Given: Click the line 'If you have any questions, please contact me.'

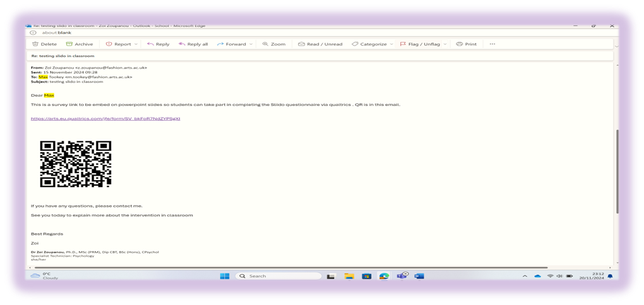Looking at the screenshot, I should coord(86,206).
